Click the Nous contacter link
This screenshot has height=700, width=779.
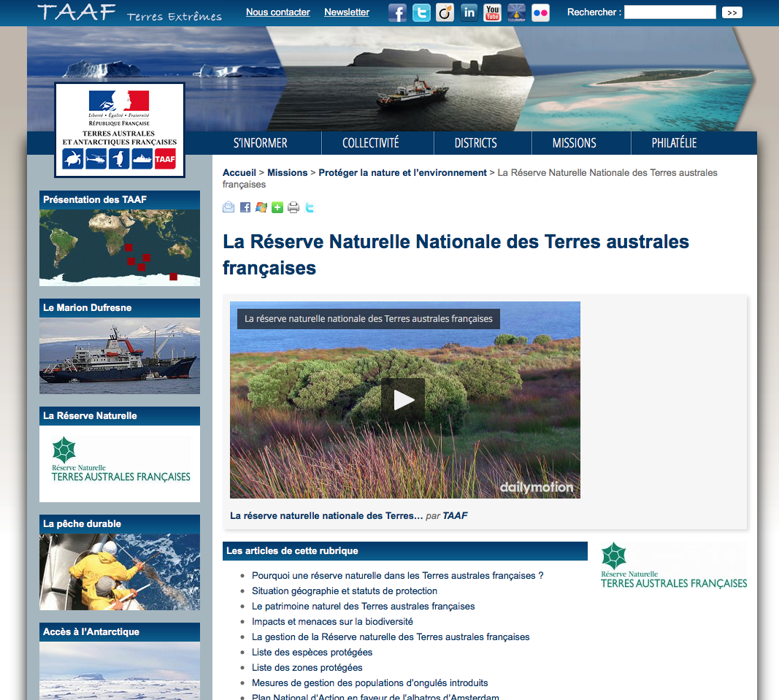coord(277,12)
